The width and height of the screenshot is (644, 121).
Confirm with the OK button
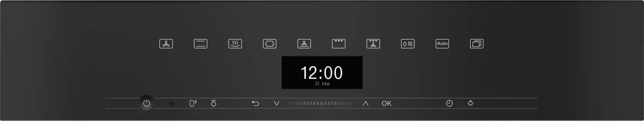(x=387, y=103)
